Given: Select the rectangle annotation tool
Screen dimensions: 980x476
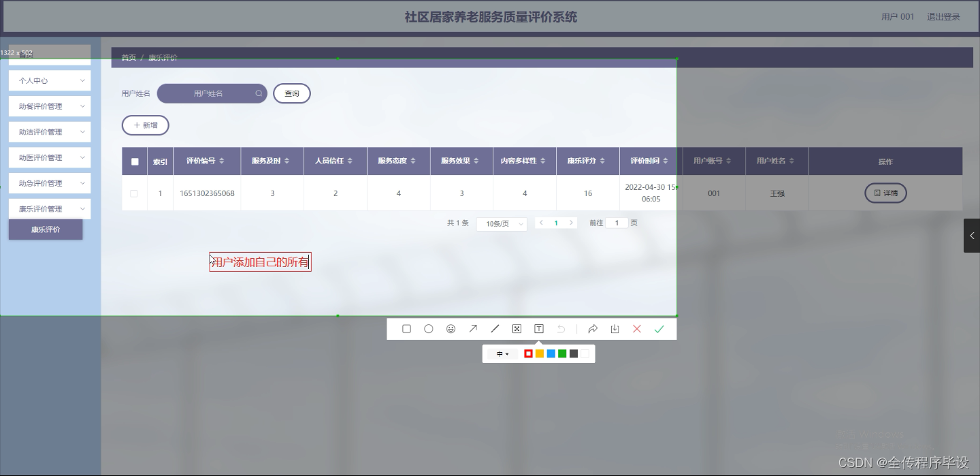Looking at the screenshot, I should [x=406, y=328].
